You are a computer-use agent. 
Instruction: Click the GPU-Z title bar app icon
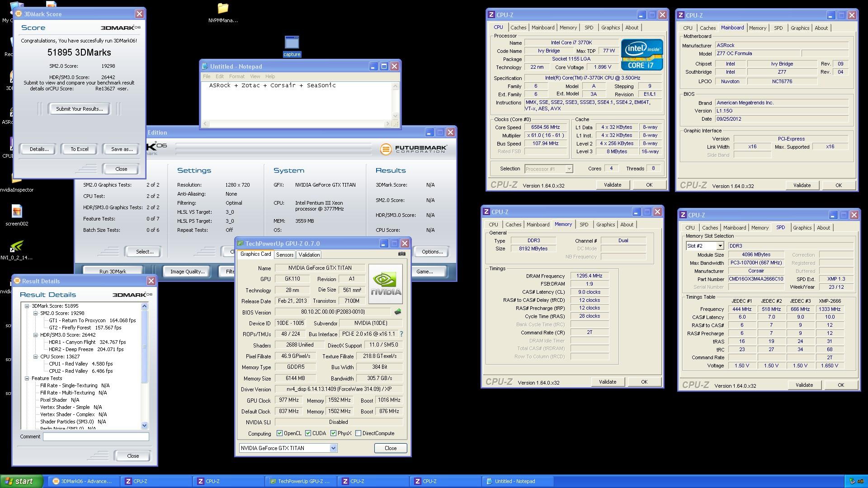[241, 243]
